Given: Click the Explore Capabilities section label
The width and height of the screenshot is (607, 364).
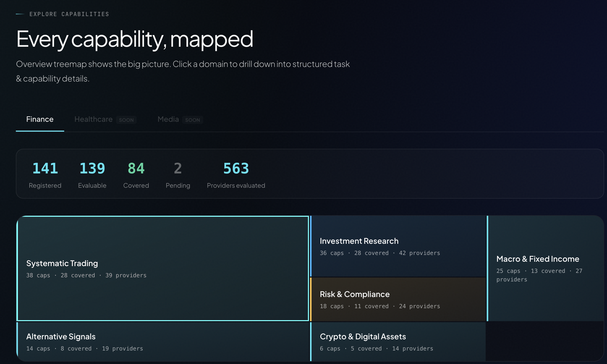Looking at the screenshot, I should click(69, 14).
